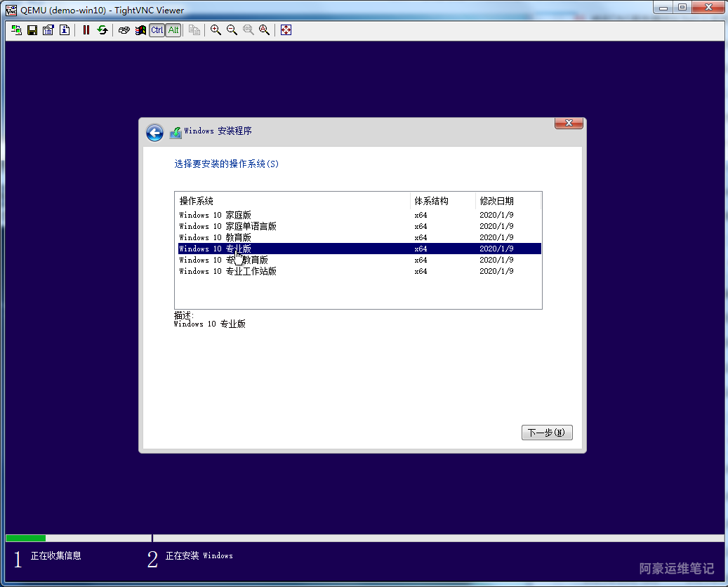The image size is (728, 587).
Task: Click the 修改日期 column header
Action: tap(508, 201)
